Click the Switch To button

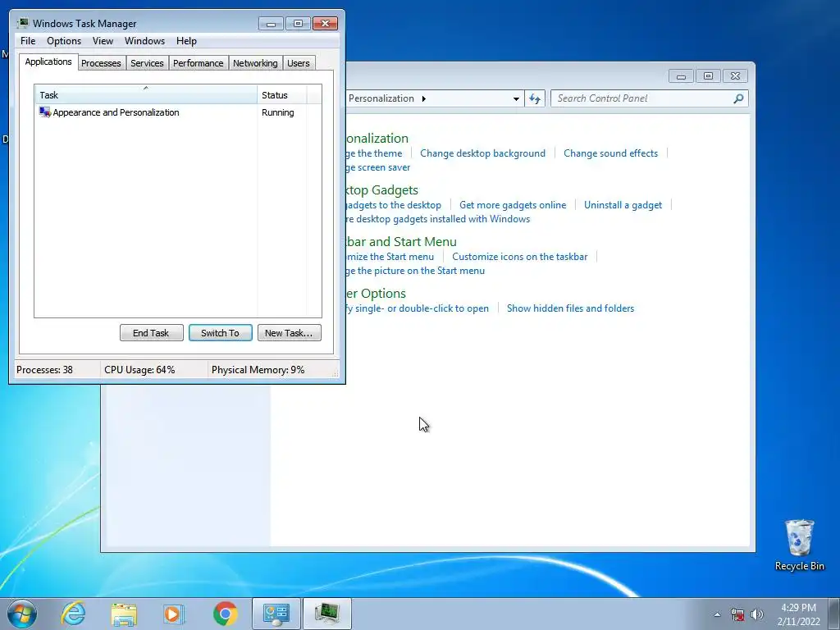[x=220, y=333]
